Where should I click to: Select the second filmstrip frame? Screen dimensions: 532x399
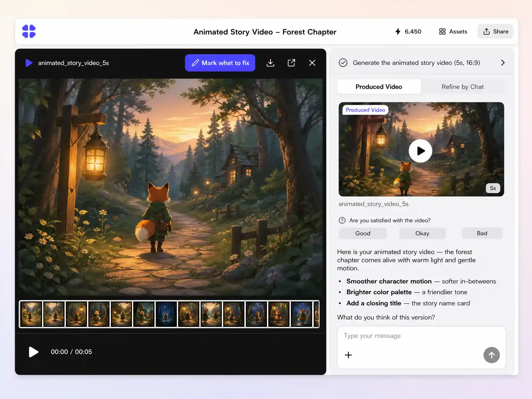pos(54,314)
